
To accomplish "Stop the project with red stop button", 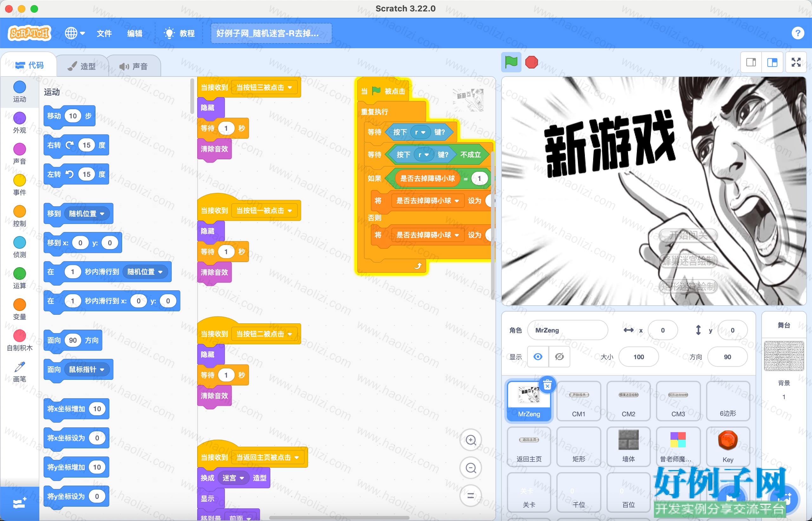I will pos(531,62).
